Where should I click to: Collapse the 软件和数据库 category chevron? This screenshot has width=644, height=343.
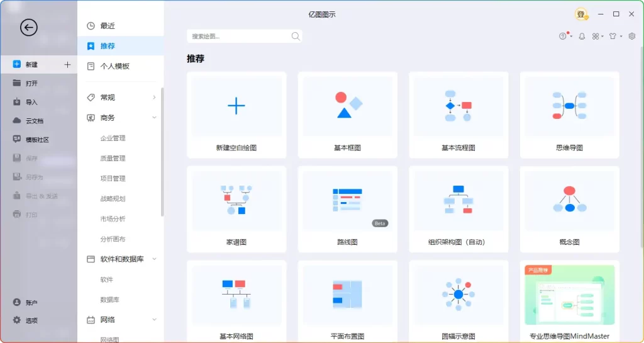tap(155, 259)
